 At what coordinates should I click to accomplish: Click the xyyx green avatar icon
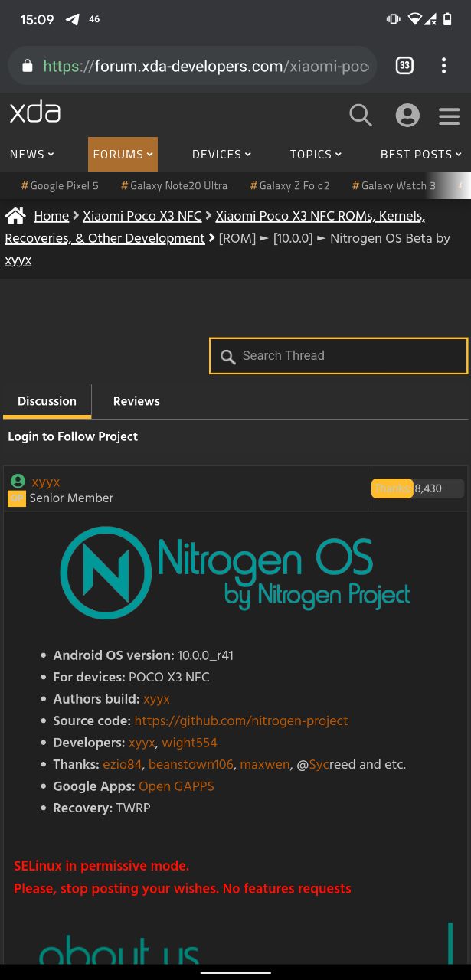click(18, 481)
